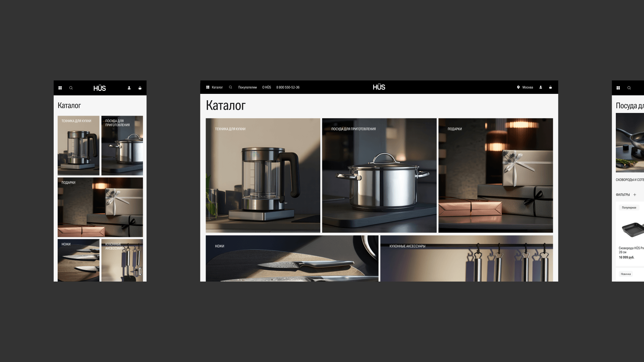Open user profile icon in desktop header
644x362 pixels.
(541, 87)
